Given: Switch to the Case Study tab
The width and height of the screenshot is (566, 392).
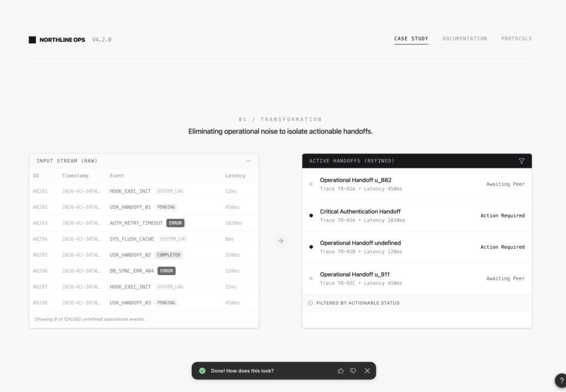Looking at the screenshot, I should (x=411, y=39).
